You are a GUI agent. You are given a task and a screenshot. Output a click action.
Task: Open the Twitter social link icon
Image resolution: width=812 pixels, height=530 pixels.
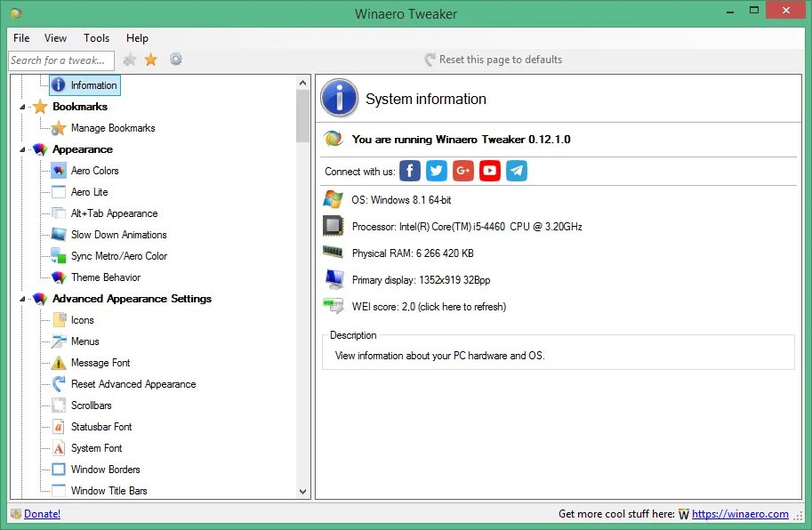pos(437,171)
